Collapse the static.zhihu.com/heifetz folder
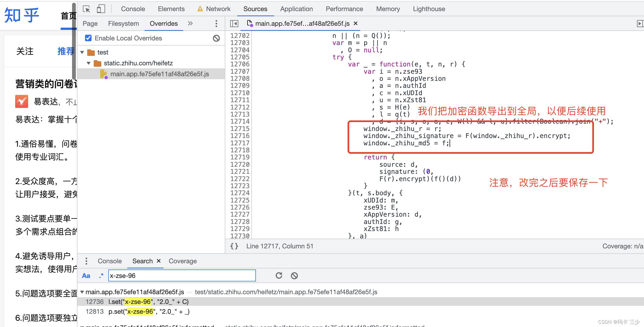Viewport: 644px width, 327px height. [89, 63]
